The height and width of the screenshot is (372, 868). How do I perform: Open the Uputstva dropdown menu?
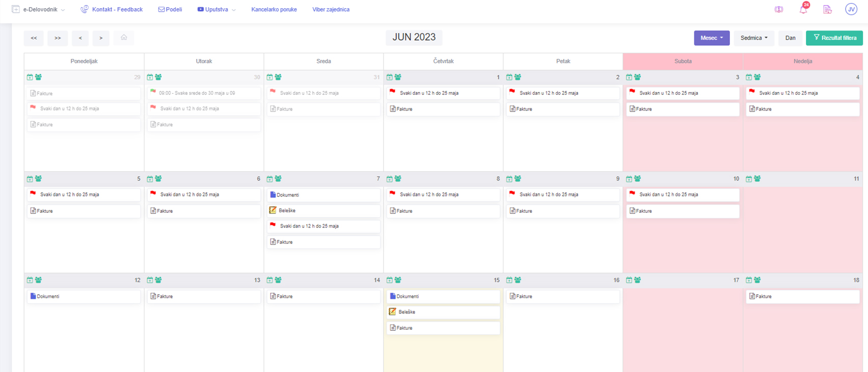click(x=216, y=10)
